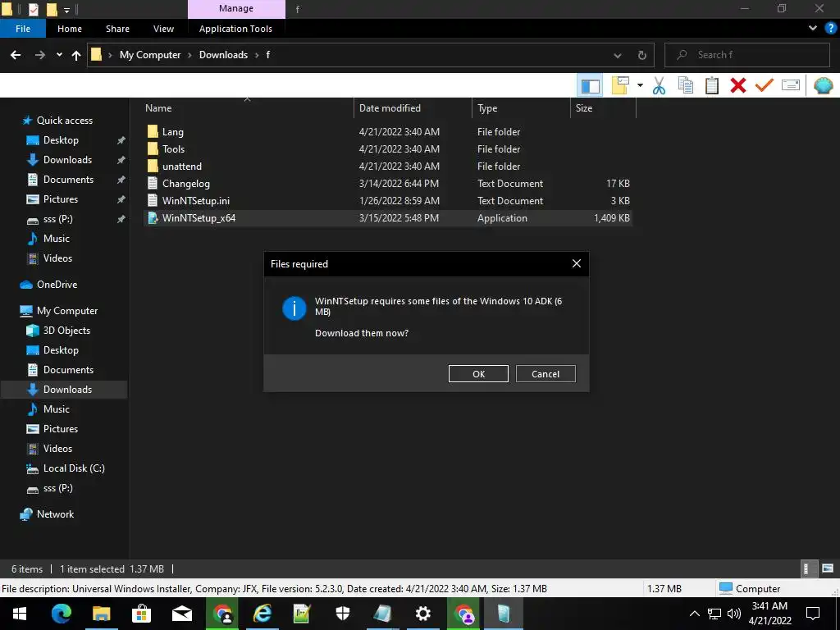
Task: Click the orange checkmark Rename icon
Action: 765,85
